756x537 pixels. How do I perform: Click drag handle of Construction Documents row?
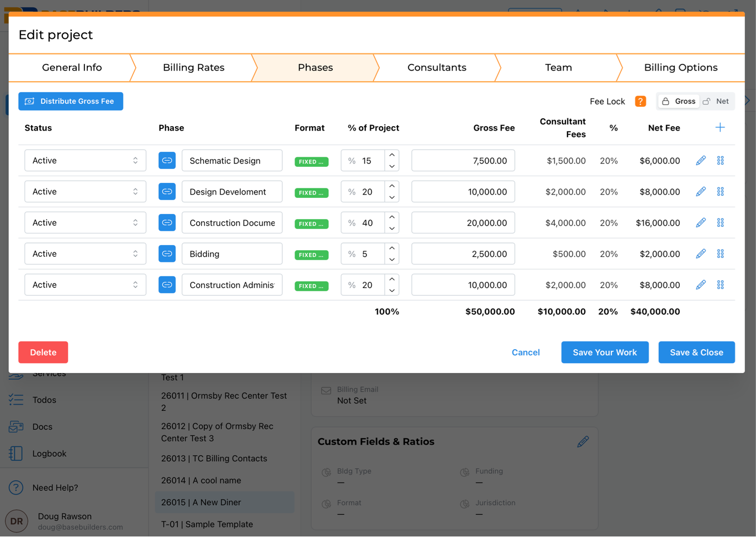pyautogui.click(x=720, y=223)
